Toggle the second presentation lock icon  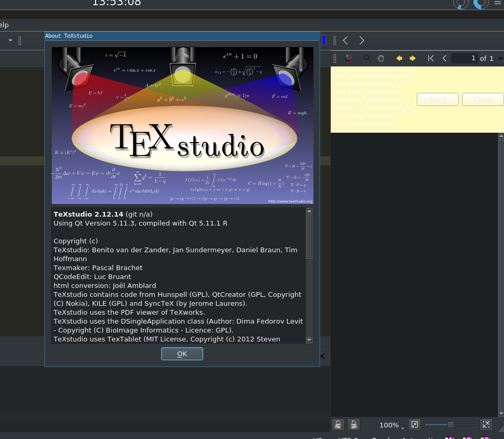point(353,425)
